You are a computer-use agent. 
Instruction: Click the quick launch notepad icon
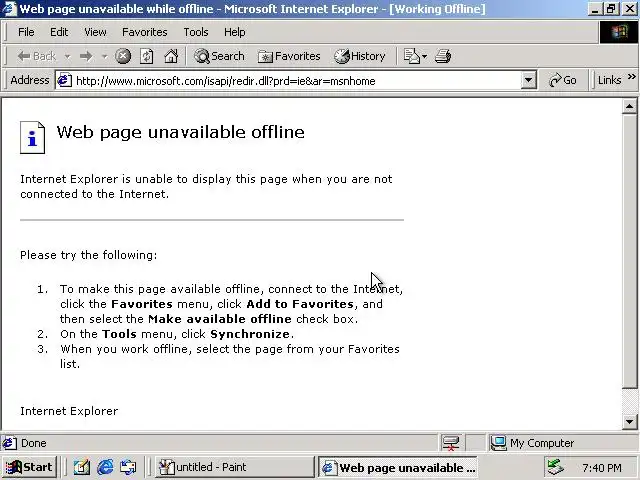coord(82,467)
